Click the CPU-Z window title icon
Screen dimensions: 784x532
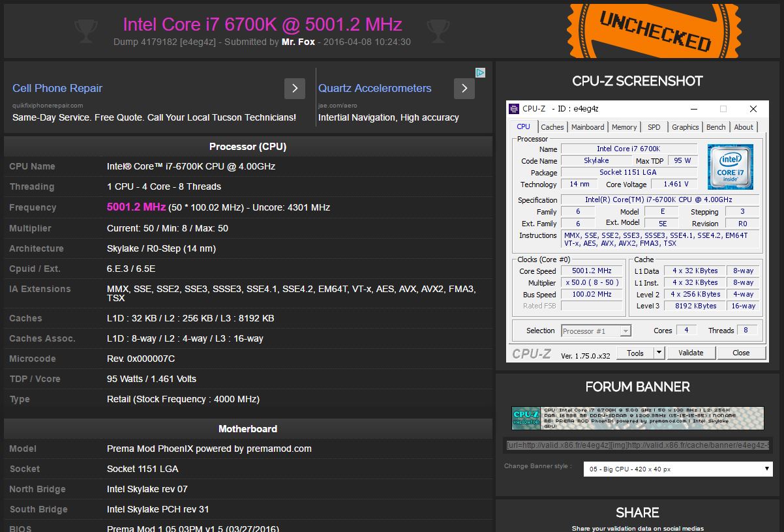[514, 109]
